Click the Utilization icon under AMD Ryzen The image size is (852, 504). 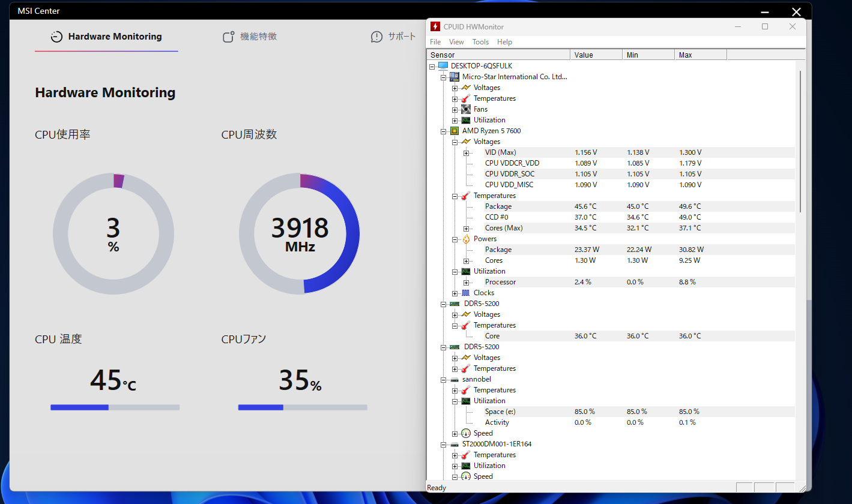(x=466, y=271)
